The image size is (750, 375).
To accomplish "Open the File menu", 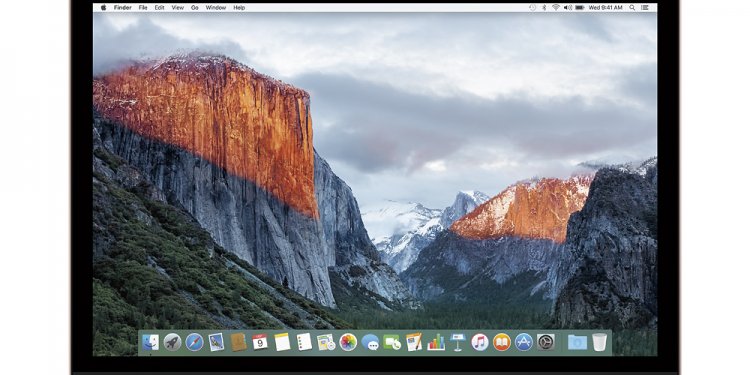I will pos(143,8).
